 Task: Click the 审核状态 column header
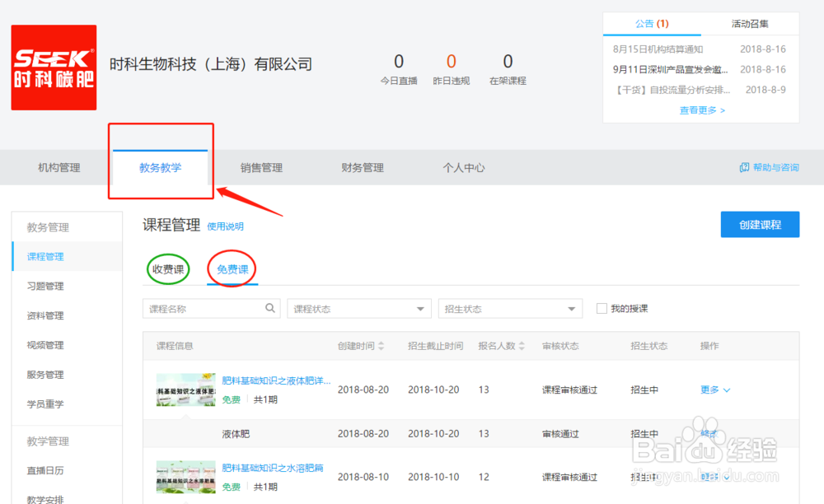(x=560, y=346)
